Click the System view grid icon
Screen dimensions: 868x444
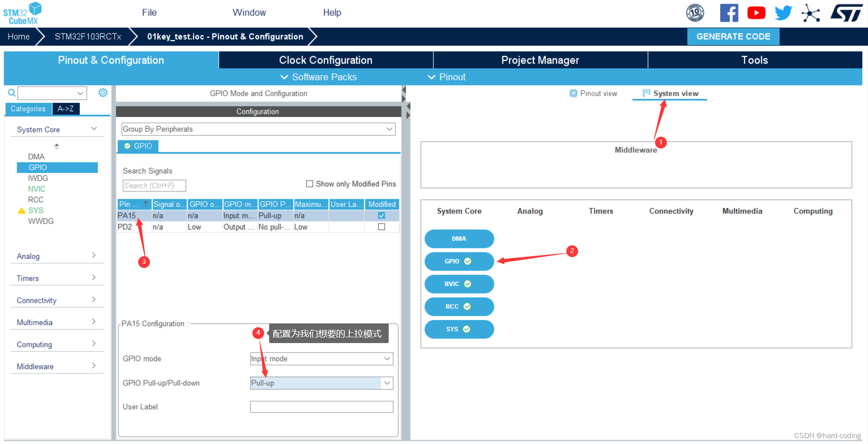646,93
